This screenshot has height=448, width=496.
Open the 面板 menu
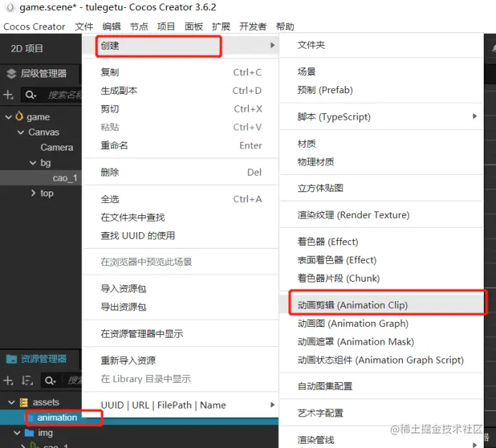tap(194, 27)
